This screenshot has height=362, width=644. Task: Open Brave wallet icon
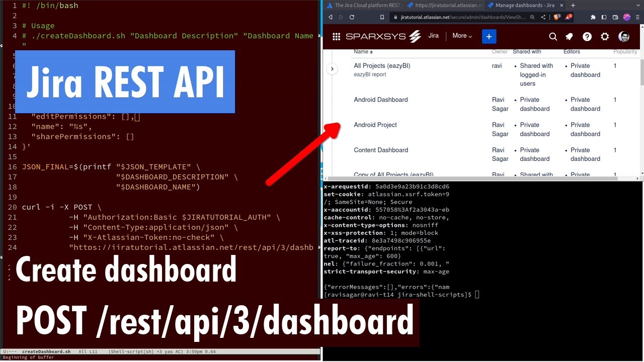(x=615, y=17)
